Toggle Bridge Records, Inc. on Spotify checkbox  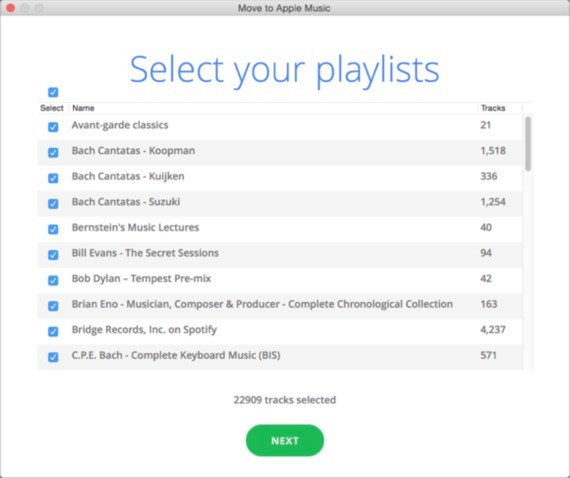click(53, 332)
